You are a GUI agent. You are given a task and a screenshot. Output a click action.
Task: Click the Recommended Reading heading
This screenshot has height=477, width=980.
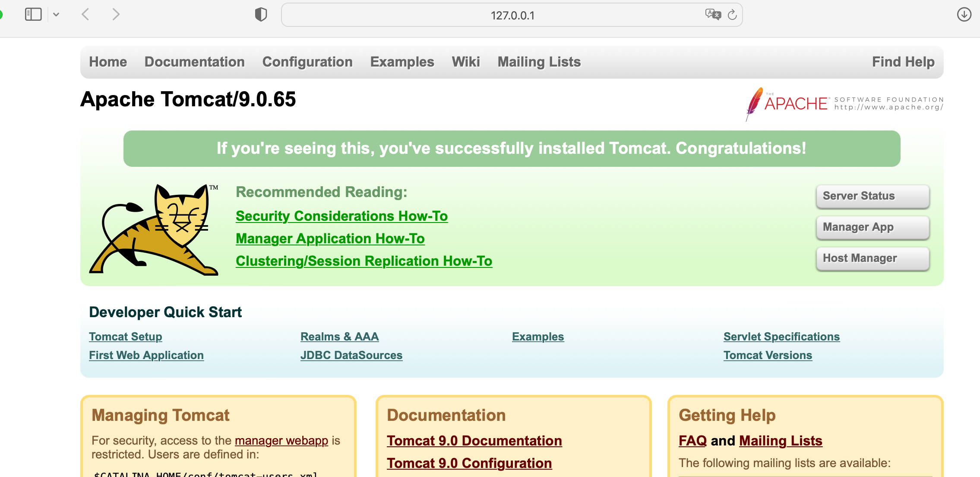point(322,192)
